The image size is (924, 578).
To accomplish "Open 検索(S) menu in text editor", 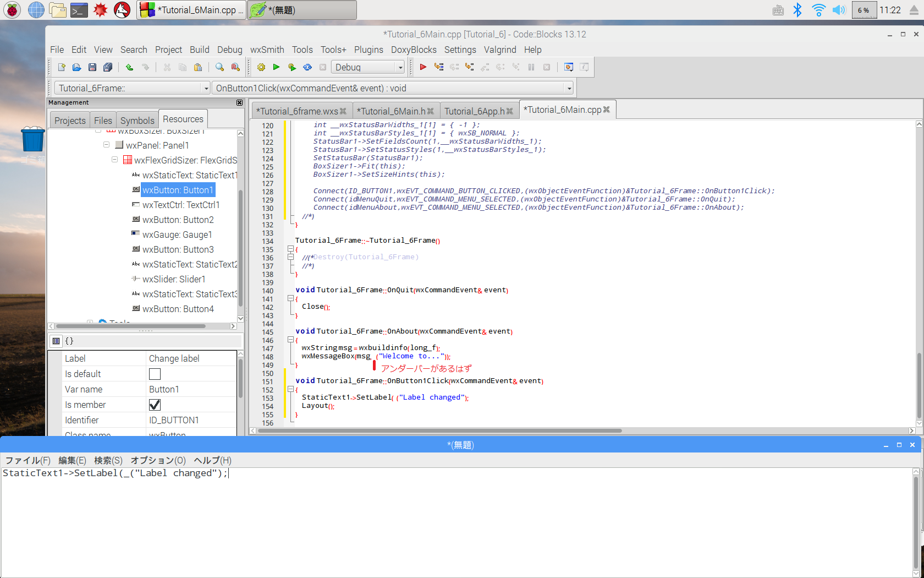I will pos(108,460).
